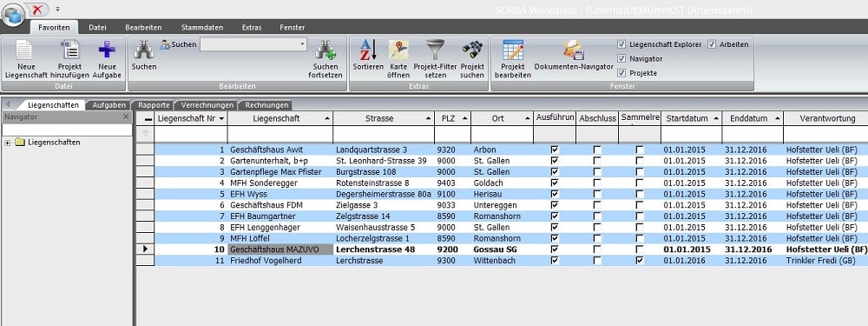
Task: Open quick access toolbar customize arrow
Action: [x=57, y=9]
